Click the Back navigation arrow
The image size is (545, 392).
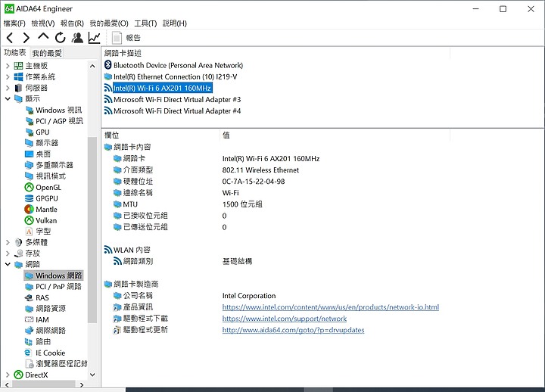click(10, 38)
